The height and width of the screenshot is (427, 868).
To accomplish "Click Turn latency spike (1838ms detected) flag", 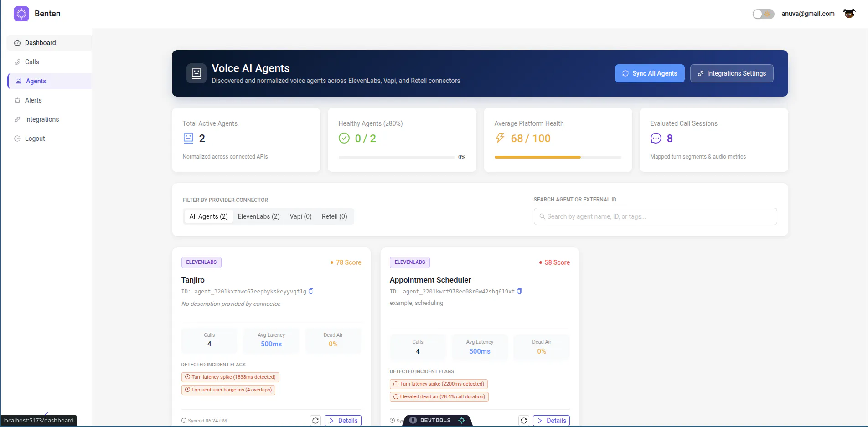I will [x=230, y=377].
